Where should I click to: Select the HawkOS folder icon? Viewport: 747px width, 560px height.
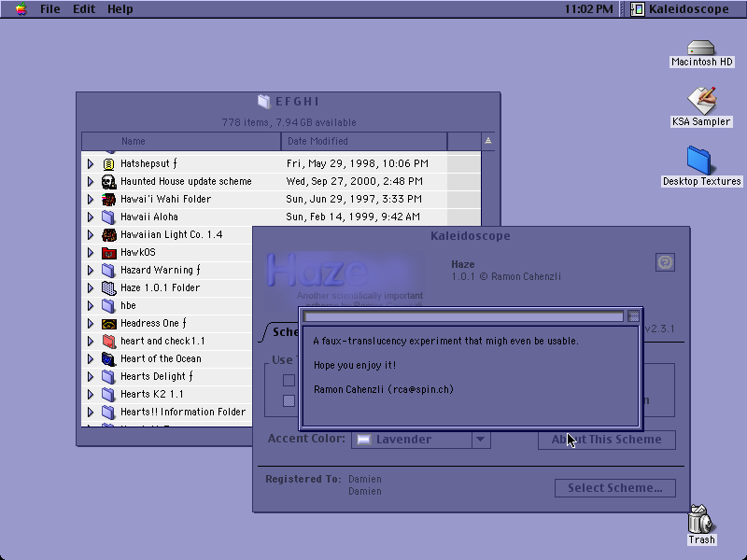coord(108,252)
